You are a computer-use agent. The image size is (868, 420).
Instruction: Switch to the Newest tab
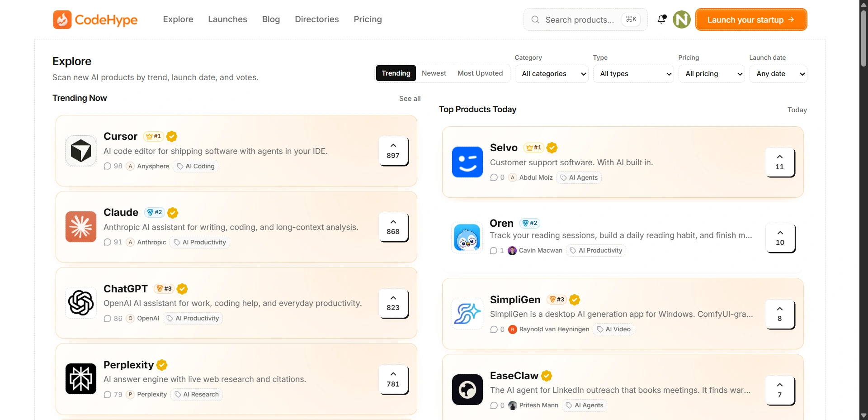point(434,73)
